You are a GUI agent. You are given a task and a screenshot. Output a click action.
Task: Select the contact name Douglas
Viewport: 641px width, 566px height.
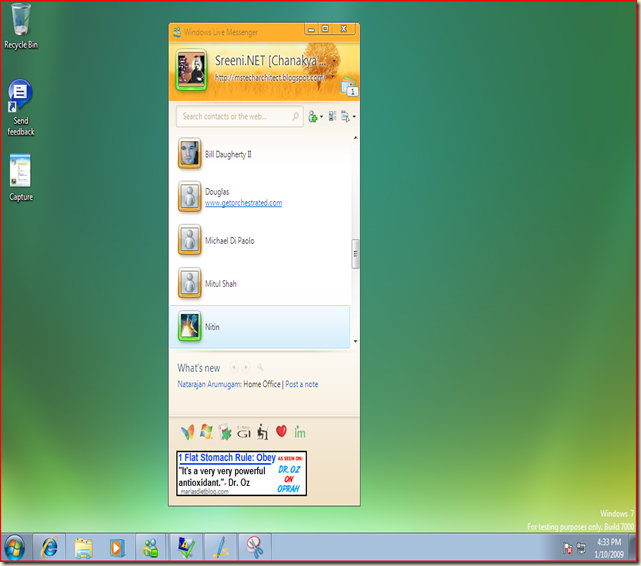click(217, 192)
